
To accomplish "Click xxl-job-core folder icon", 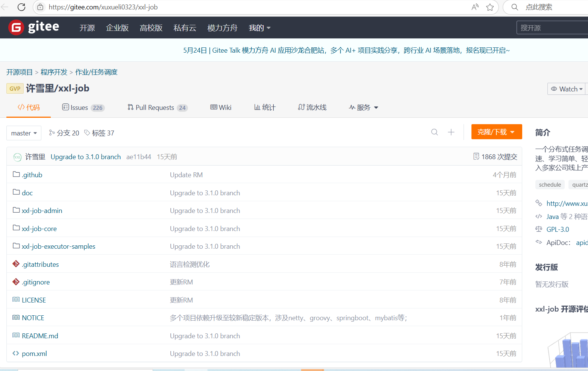I will [x=16, y=228].
